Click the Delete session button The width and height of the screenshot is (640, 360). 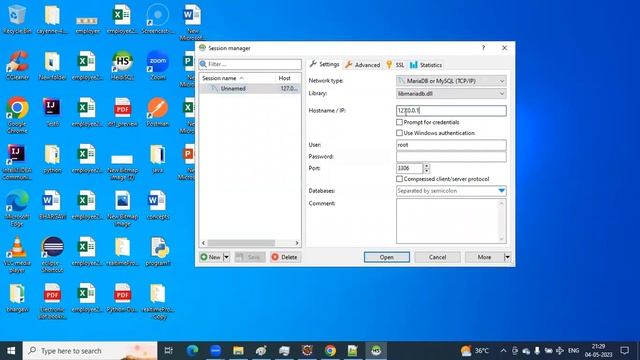coord(285,257)
